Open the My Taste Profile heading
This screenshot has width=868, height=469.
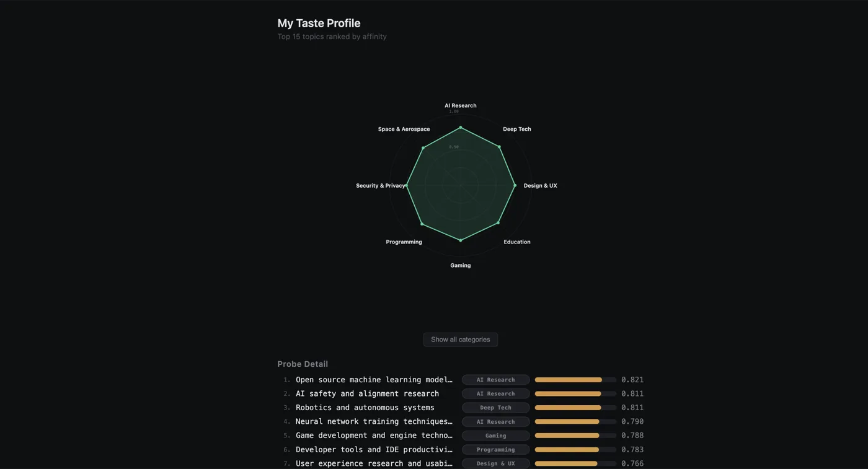click(319, 23)
